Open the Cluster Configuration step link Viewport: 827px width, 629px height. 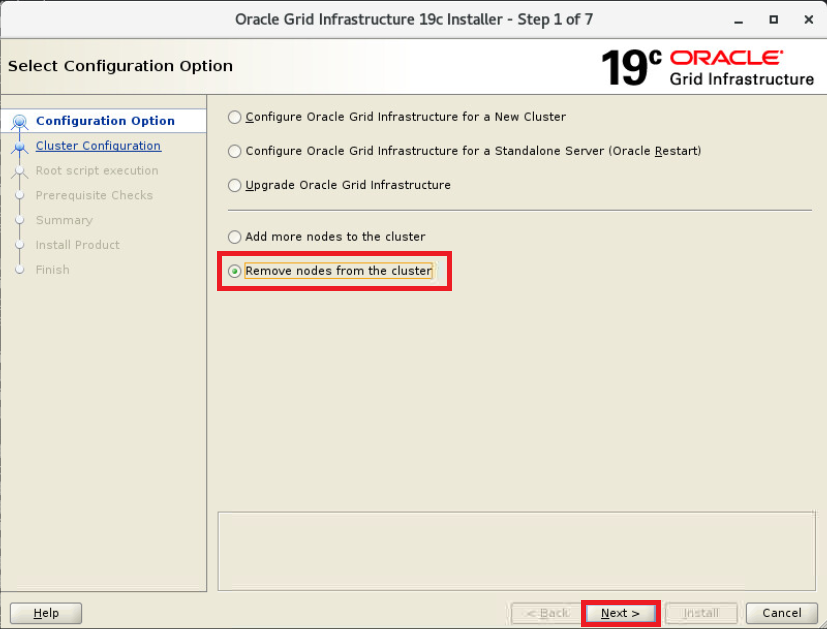coord(98,146)
